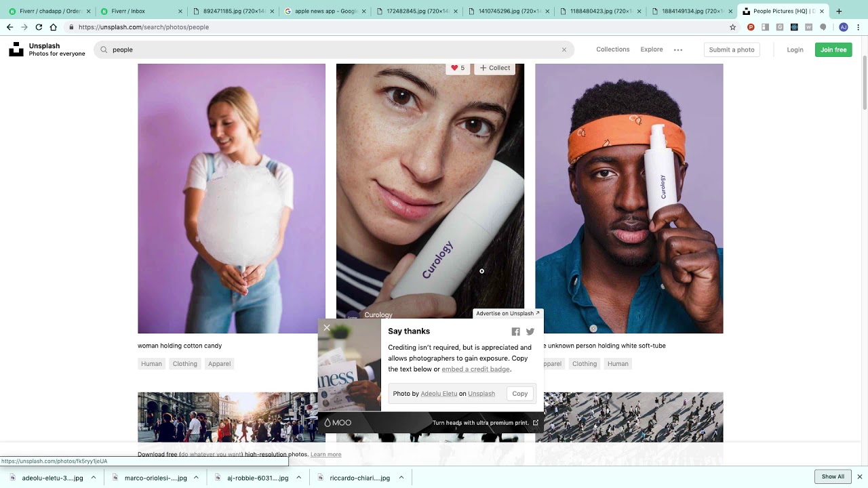Open the embed a credit badge link
This screenshot has height=488, width=868.
tap(475, 369)
